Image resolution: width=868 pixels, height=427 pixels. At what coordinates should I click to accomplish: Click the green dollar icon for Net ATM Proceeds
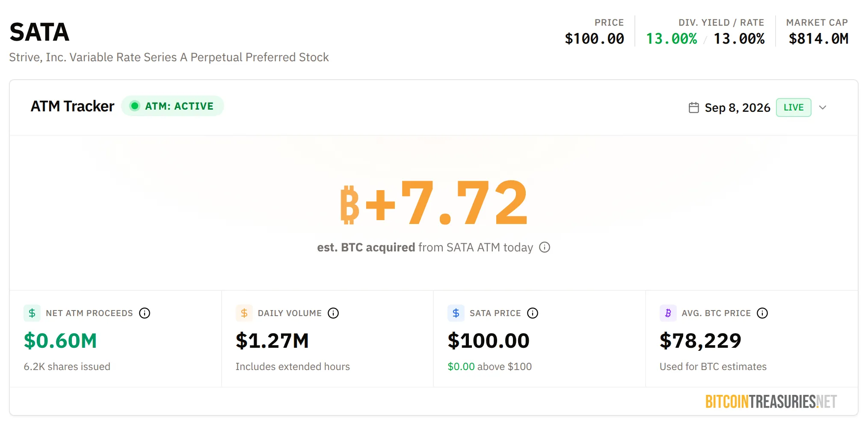(x=32, y=313)
